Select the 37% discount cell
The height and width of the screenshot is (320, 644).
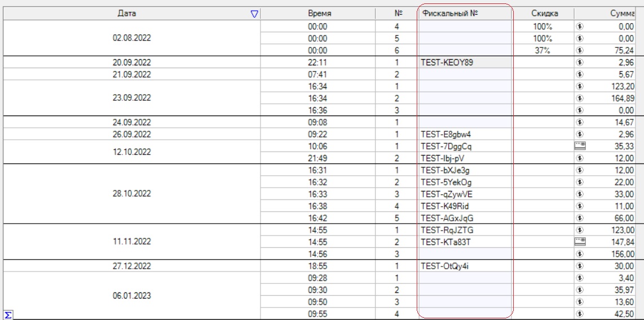(545, 49)
